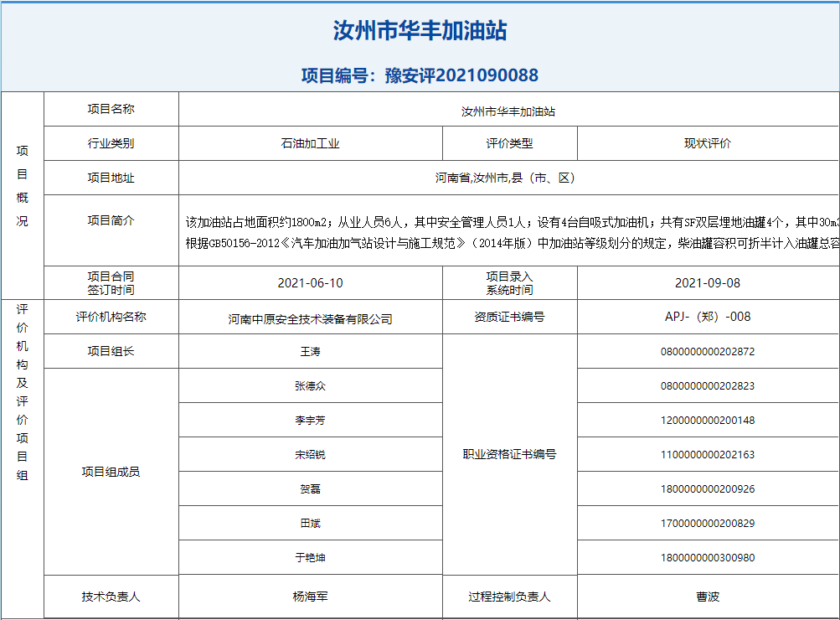This screenshot has width=840, height=620.
Task: Click the 项目录入系统时间 label
Action: pos(509,283)
